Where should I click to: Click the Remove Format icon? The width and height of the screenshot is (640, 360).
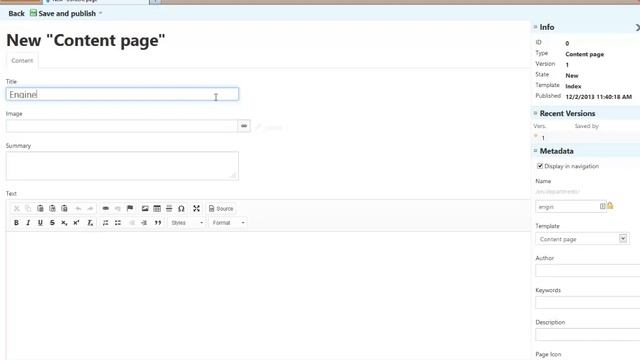(90, 223)
